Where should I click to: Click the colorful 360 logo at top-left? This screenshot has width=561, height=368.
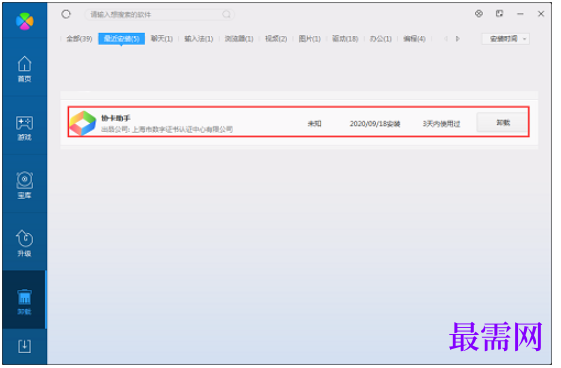[x=25, y=21]
